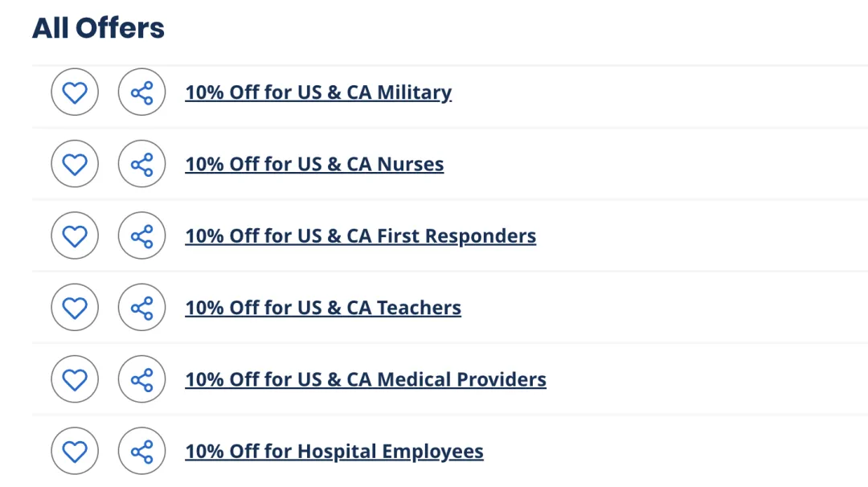Share the US & CA Nurses offer

[141, 164]
